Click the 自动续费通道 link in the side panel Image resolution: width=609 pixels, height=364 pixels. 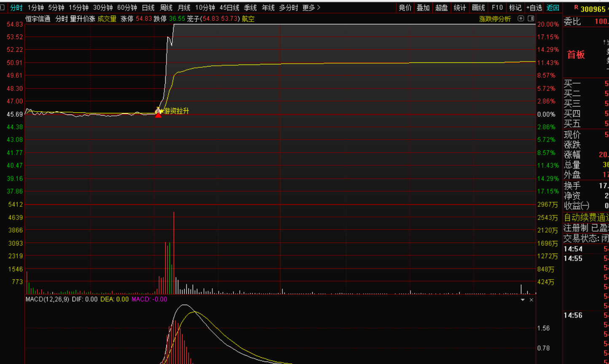[586, 217]
